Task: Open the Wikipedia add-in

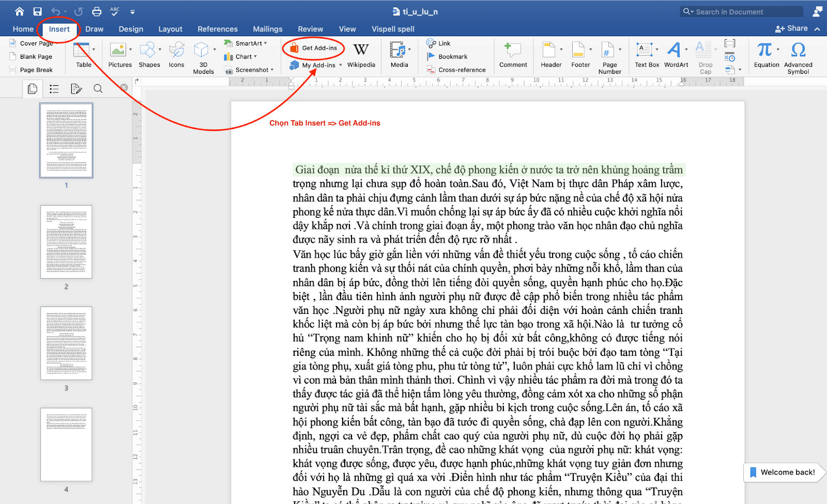Action: [x=361, y=55]
